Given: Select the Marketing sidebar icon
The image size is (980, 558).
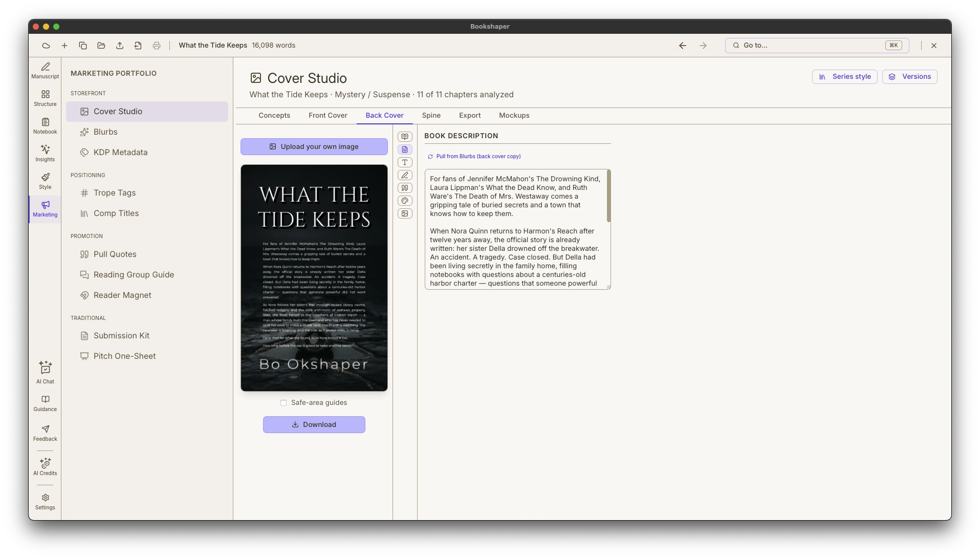Looking at the screenshot, I should pos(45,209).
